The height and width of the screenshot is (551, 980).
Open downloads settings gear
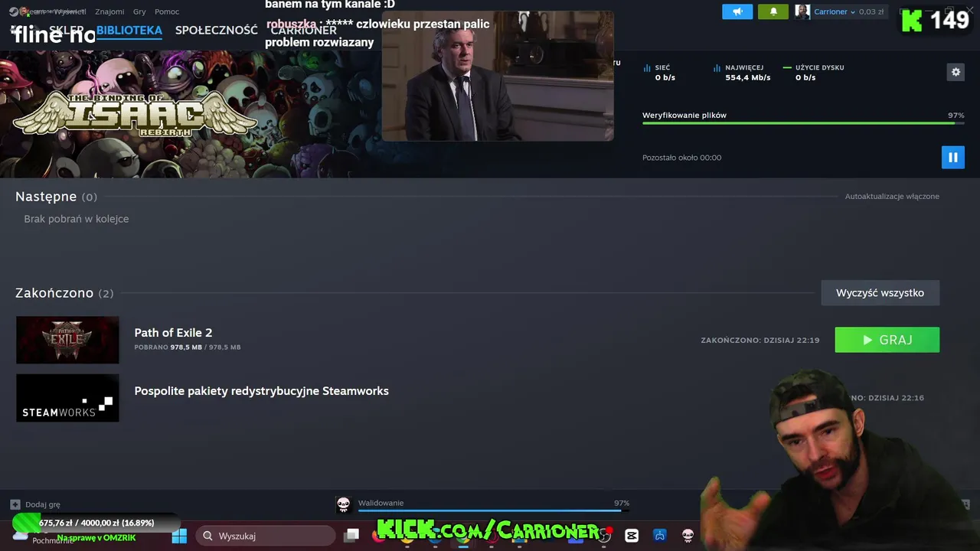tap(955, 72)
